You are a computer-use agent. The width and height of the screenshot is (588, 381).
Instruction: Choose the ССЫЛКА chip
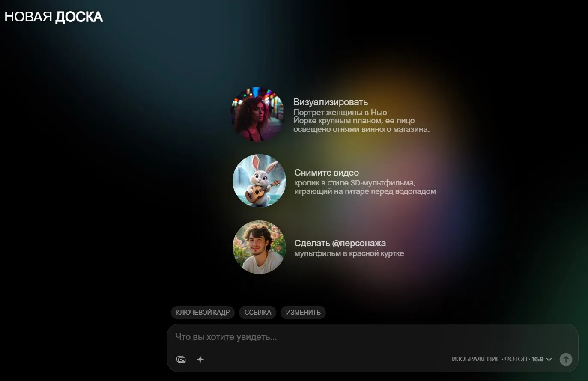point(258,313)
